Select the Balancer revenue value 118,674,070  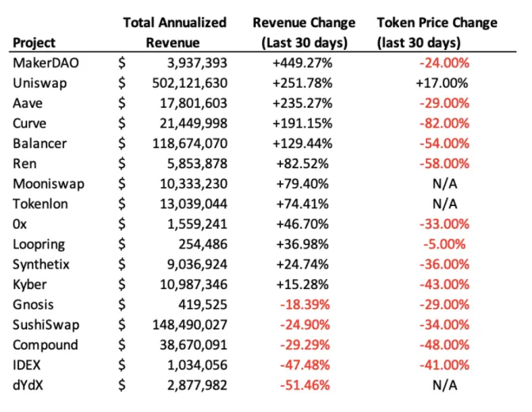pyautogui.click(x=190, y=143)
